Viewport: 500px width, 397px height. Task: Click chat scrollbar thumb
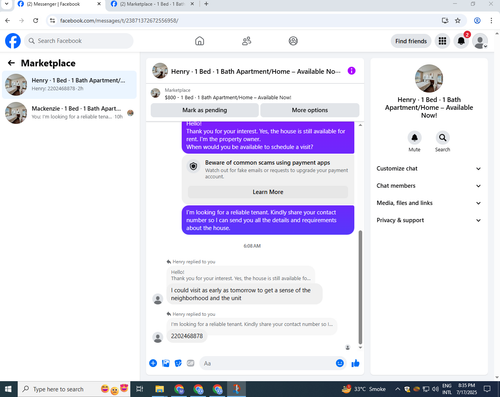pos(360,287)
